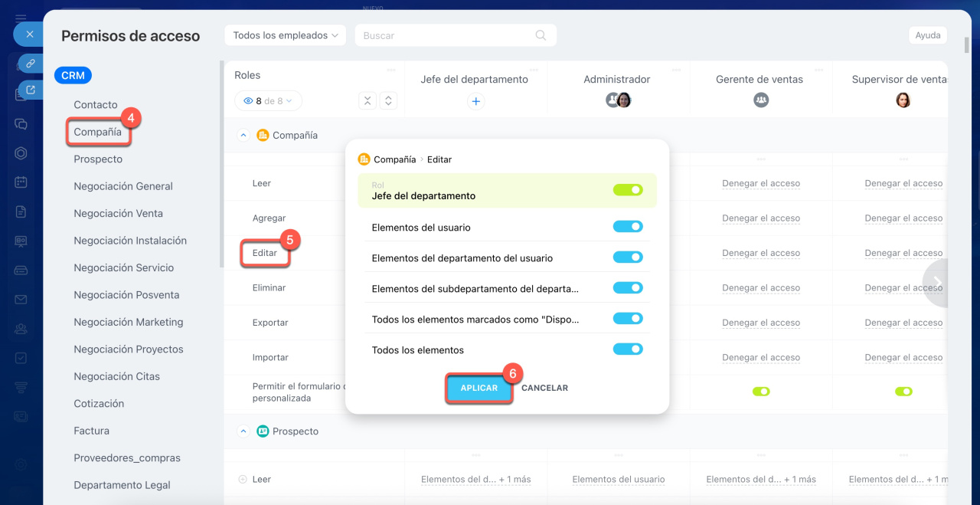The width and height of the screenshot is (980, 505).
Task: Open the 8 de 8 roles visibility dropdown
Action: [268, 101]
